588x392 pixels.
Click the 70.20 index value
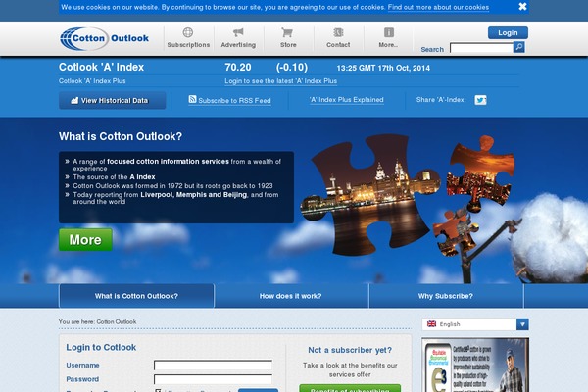click(238, 68)
